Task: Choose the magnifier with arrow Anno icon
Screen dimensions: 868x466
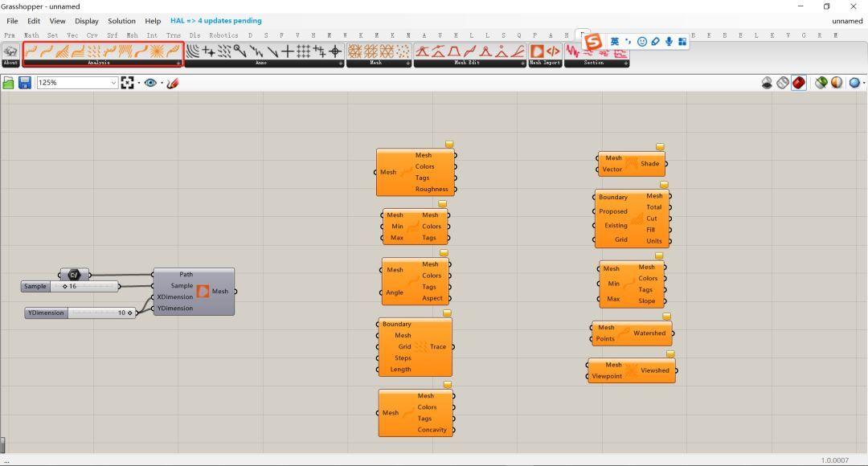Action: click(240, 51)
